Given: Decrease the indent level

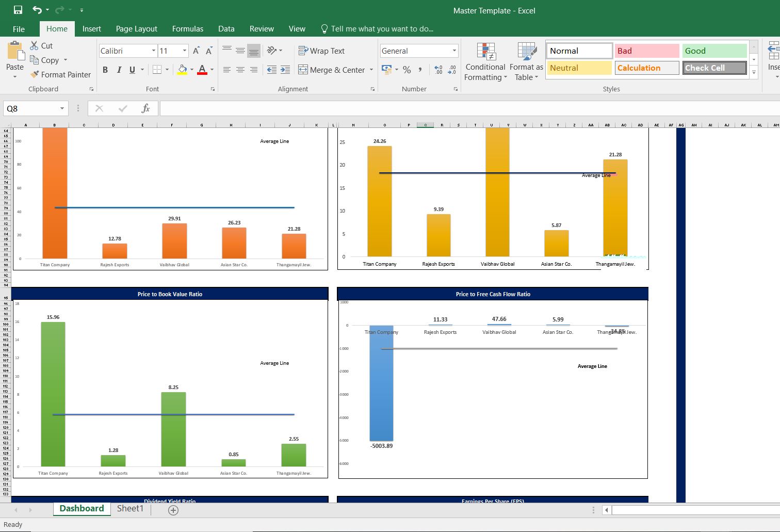Looking at the screenshot, I should (271, 70).
